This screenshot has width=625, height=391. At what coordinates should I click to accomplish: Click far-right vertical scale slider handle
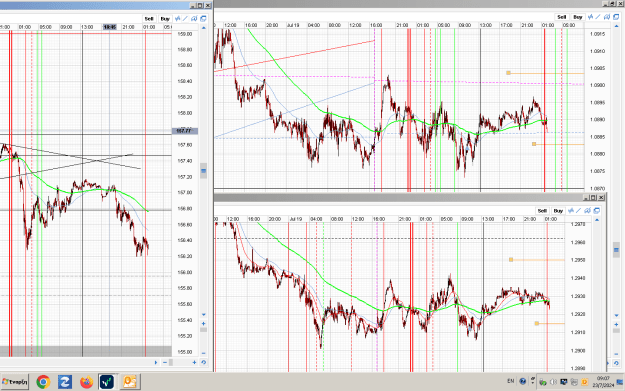tap(616, 250)
